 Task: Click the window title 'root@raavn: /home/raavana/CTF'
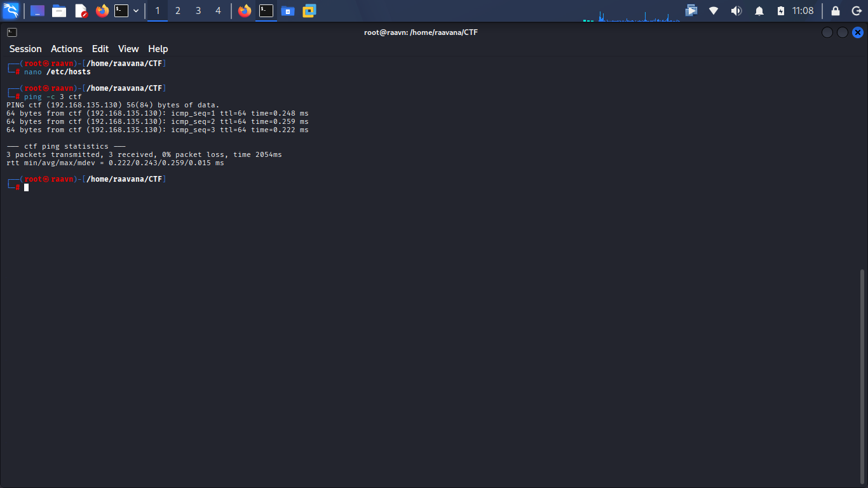click(421, 32)
